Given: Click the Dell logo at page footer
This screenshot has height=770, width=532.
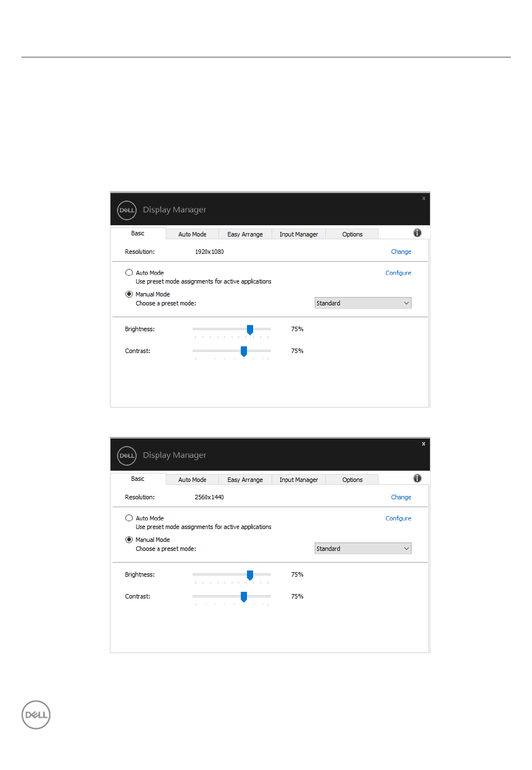Looking at the screenshot, I should tap(36, 715).
